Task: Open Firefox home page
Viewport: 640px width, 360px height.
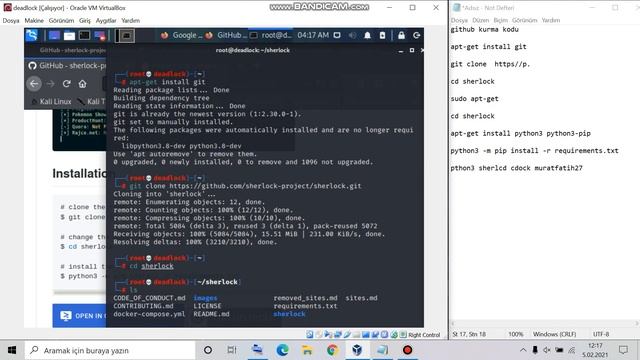Action: [82, 84]
